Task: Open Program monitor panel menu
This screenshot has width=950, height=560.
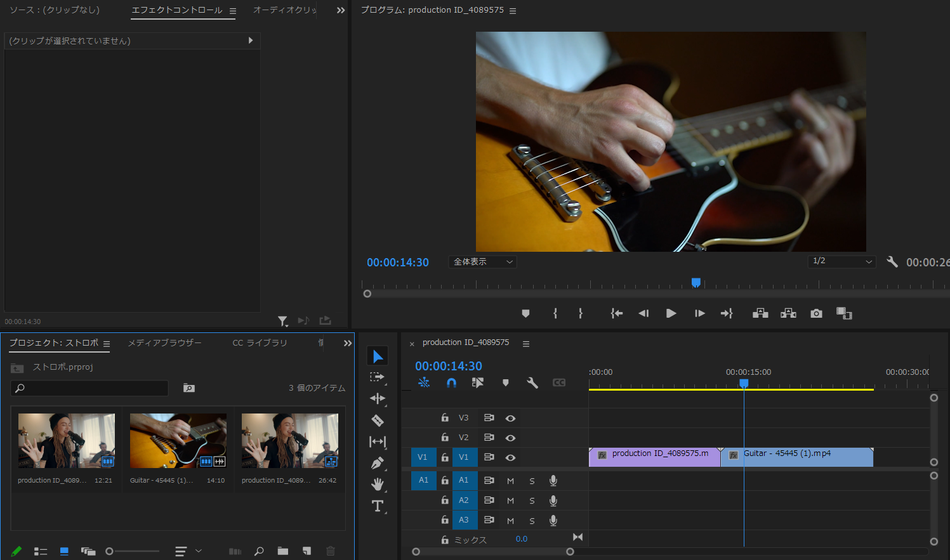Action: point(513,11)
